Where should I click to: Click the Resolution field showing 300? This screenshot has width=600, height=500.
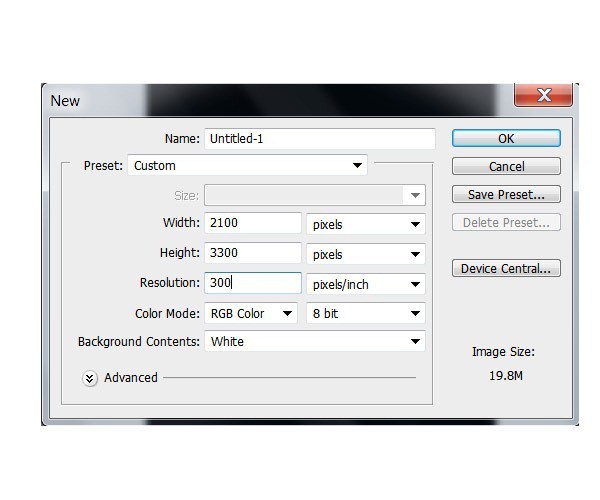click(253, 284)
